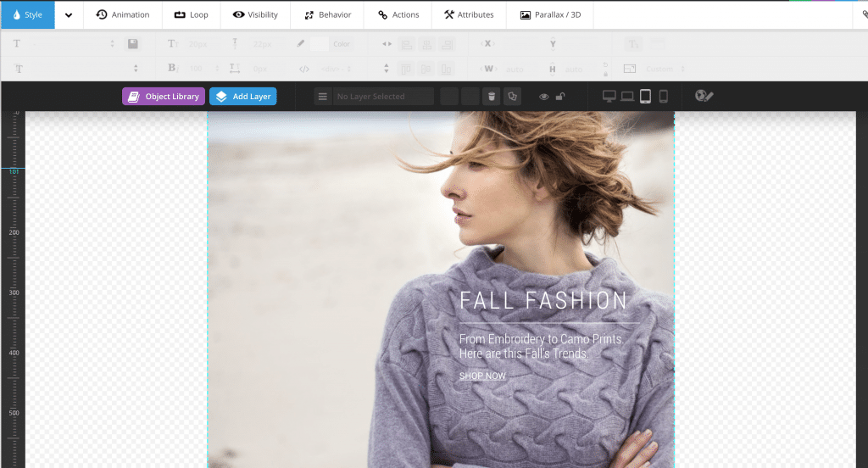The height and width of the screenshot is (468, 868).
Task: Toggle the layer lock icon
Action: 560,97
